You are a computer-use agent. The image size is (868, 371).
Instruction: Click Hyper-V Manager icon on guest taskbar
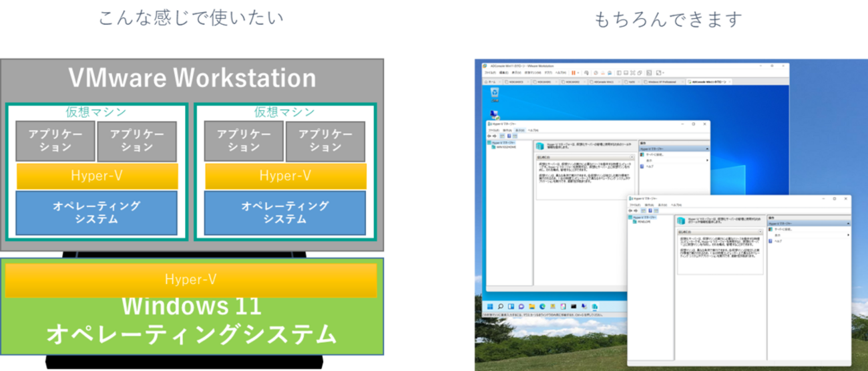tap(594, 306)
